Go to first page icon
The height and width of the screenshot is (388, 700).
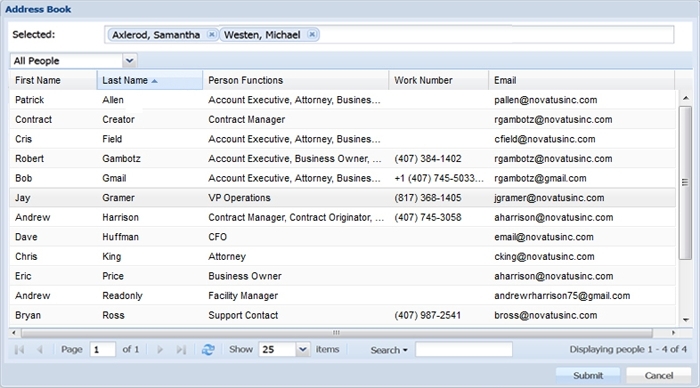[20, 350]
